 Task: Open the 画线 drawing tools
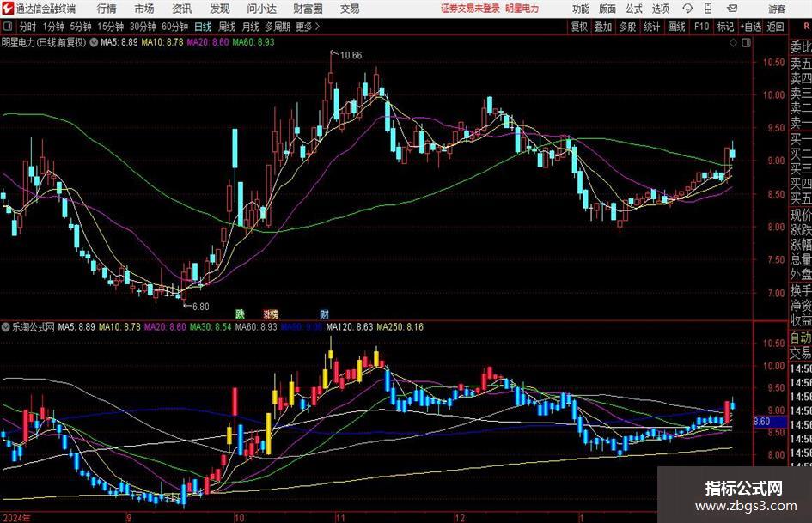coord(677,27)
